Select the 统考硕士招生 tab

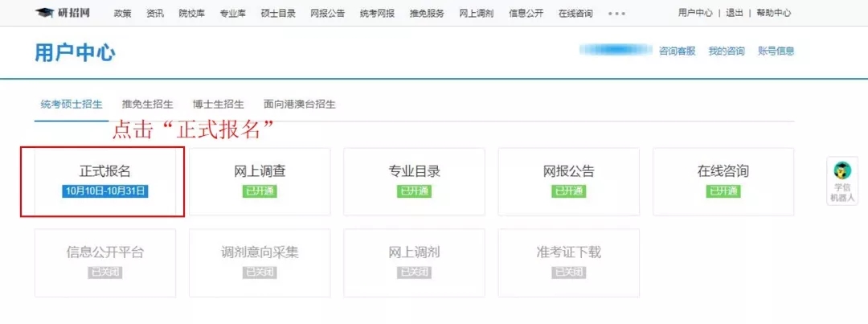[72, 105]
